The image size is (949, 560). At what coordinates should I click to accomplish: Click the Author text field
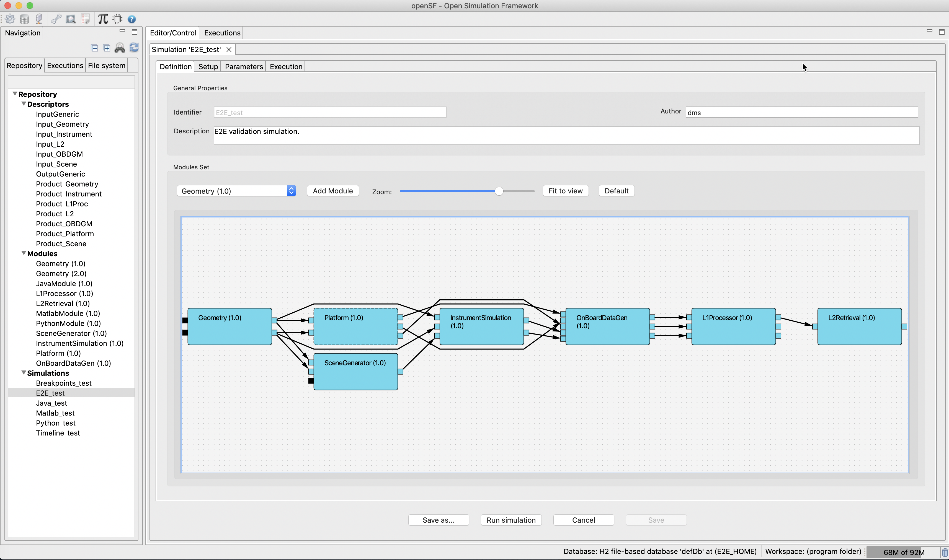[801, 112]
